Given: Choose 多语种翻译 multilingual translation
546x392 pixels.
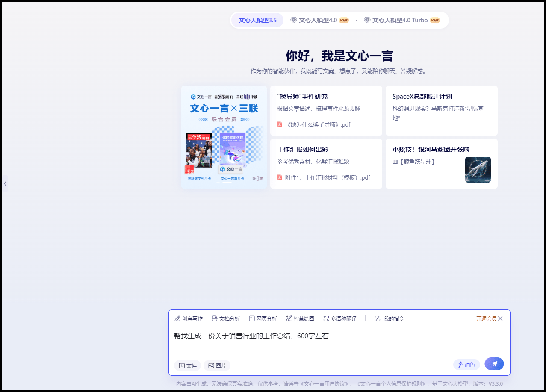Looking at the screenshot, I should [340, 318].
